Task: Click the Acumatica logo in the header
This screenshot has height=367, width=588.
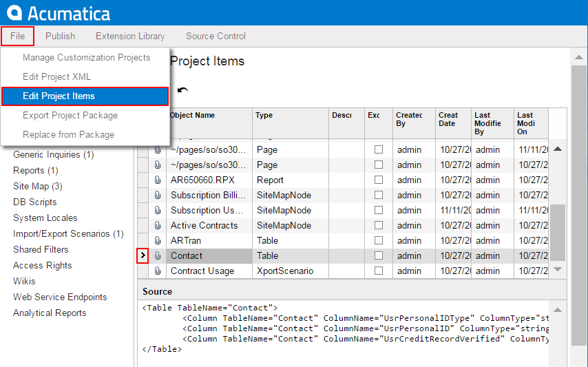Action: pyautogui.click(x=59, y=12)
